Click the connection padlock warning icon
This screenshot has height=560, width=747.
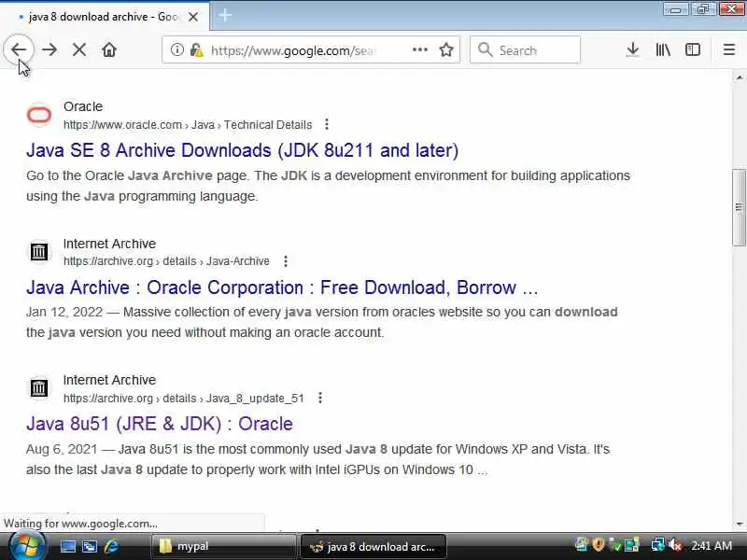197,49
